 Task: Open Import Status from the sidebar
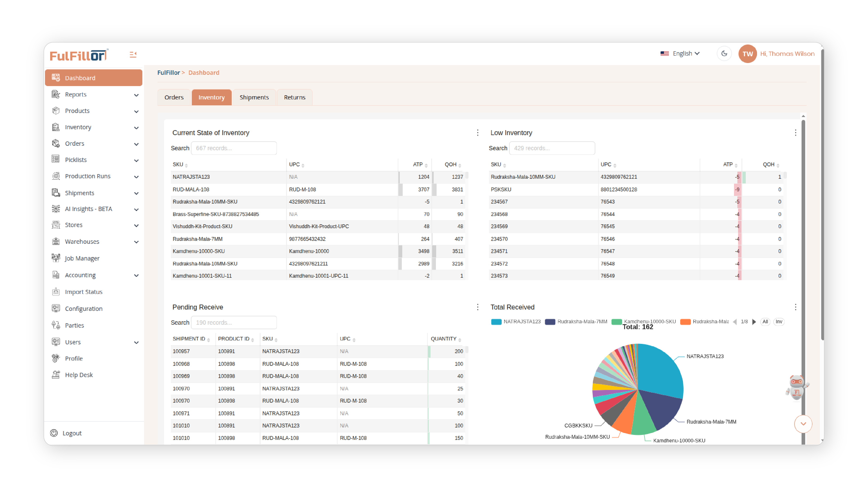(x=84, y=292)
